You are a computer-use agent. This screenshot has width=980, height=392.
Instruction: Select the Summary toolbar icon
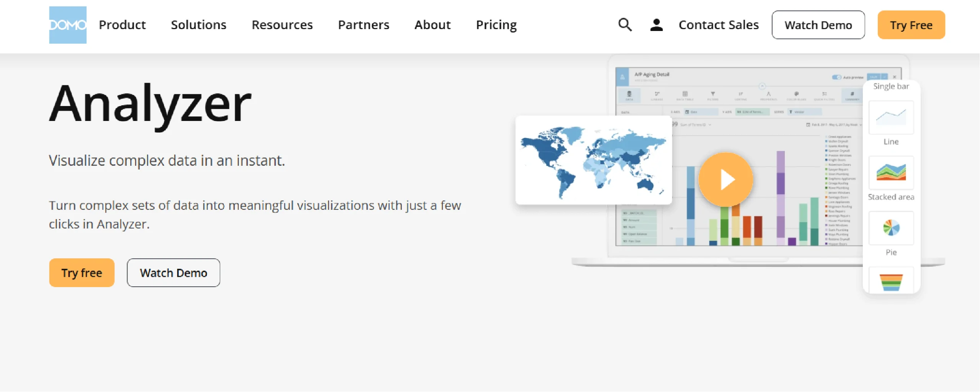coord(852,94)
